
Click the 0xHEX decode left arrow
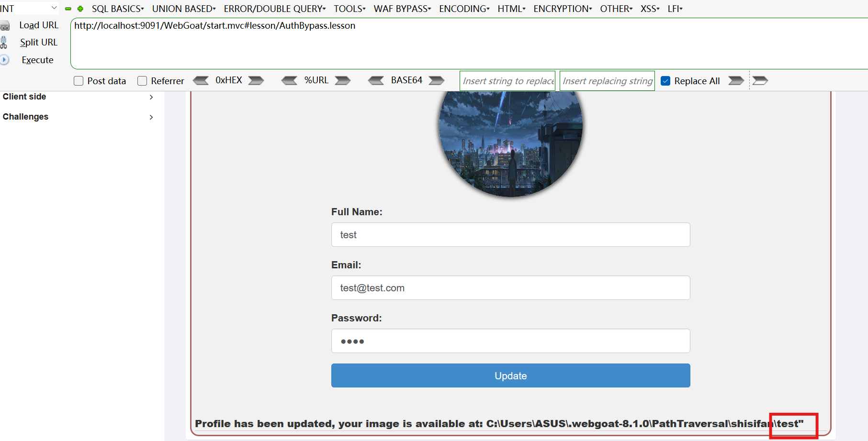[201, 80]
